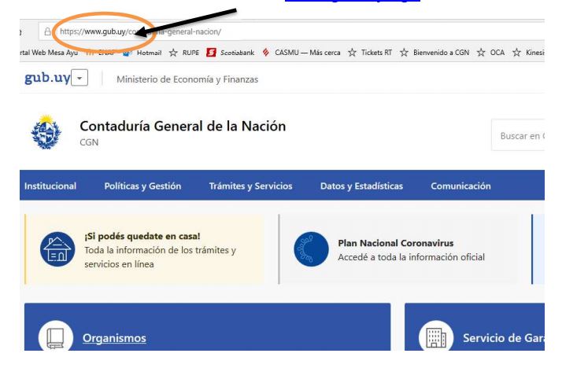This screenshot has width=588, height=379.
Task: Click the padlock icon in address bar
Action: tap(48, 31)
